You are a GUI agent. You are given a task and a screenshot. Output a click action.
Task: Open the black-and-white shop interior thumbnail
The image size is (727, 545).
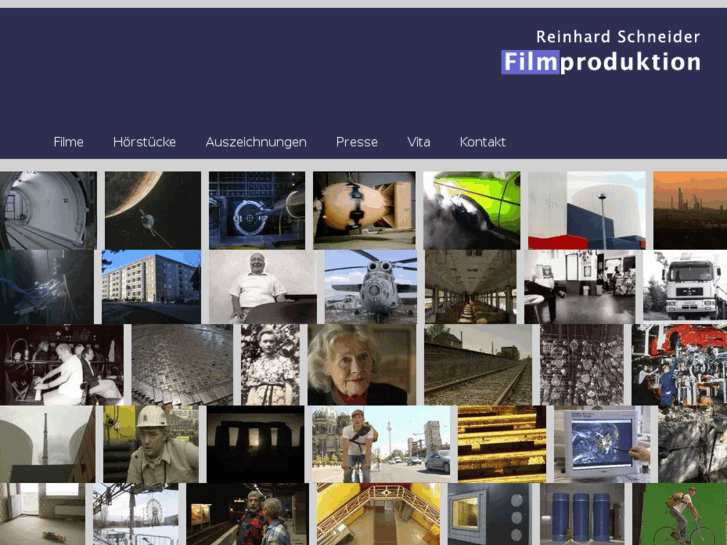[x=580, y=287]
